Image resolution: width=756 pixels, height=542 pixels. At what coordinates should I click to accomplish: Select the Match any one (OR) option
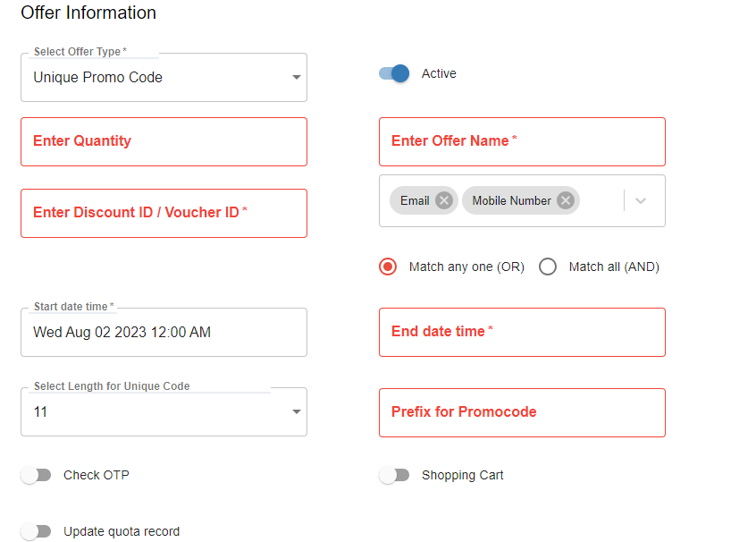pyautogui.click(x=388, y=267)
